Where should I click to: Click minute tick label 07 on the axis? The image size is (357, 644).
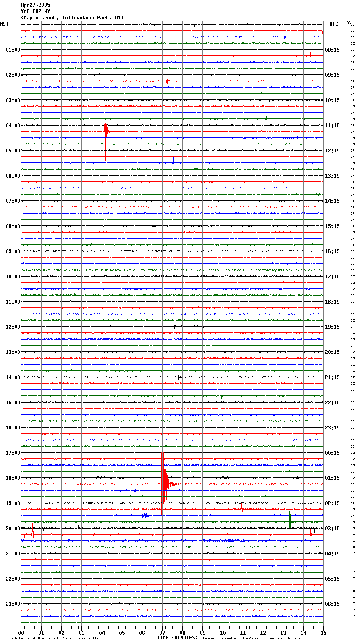point(162,633)
